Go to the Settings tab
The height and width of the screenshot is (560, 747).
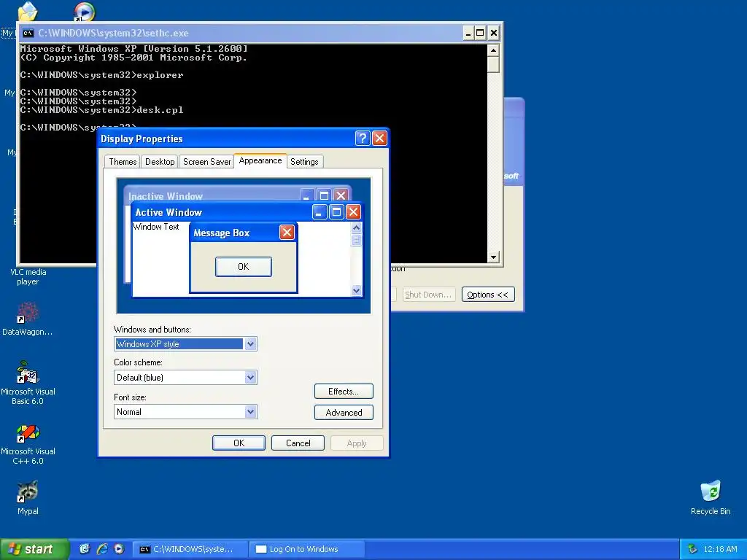click(x=304, y=161)
